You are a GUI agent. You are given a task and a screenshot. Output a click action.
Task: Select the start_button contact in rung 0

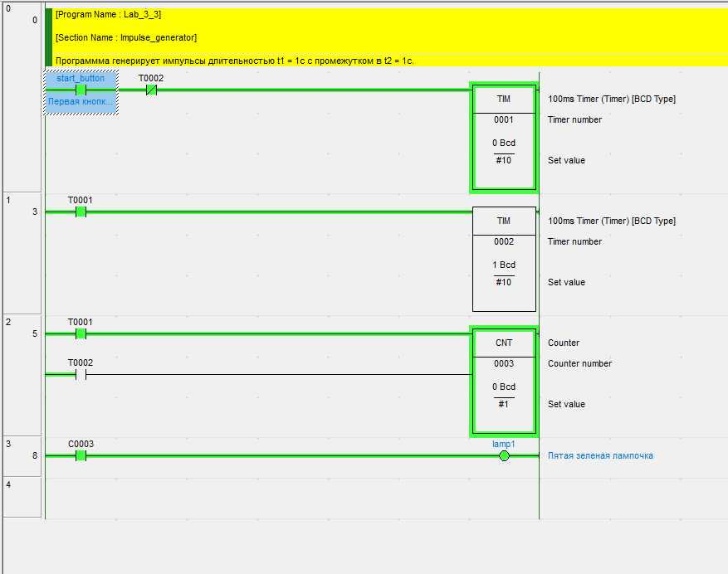81,90
